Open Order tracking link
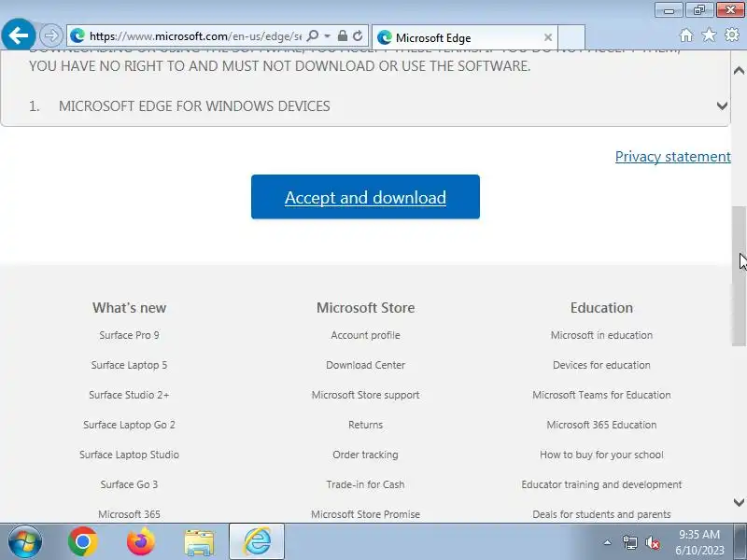The width and height of the screenshot is (747, 560). (365, 455)
